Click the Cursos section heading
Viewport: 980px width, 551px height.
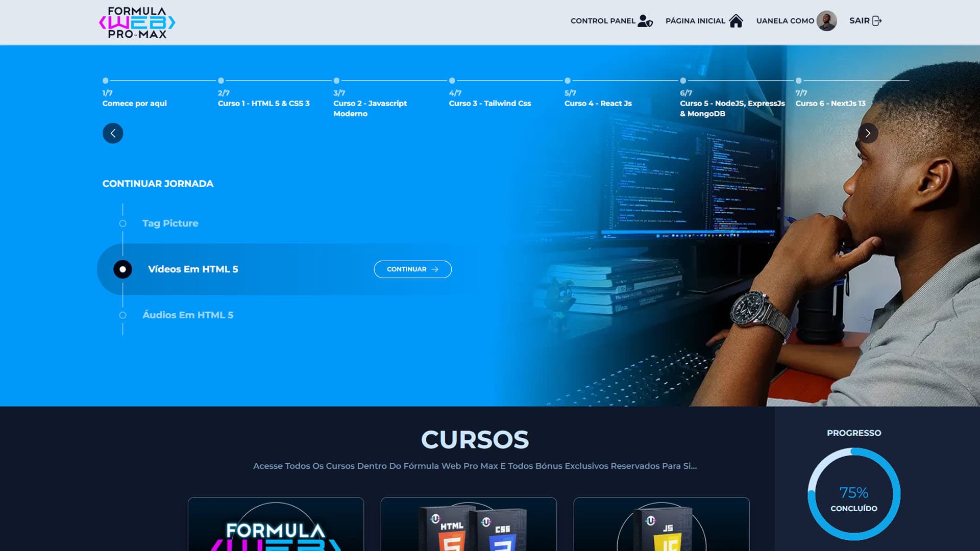coord(475,440)
